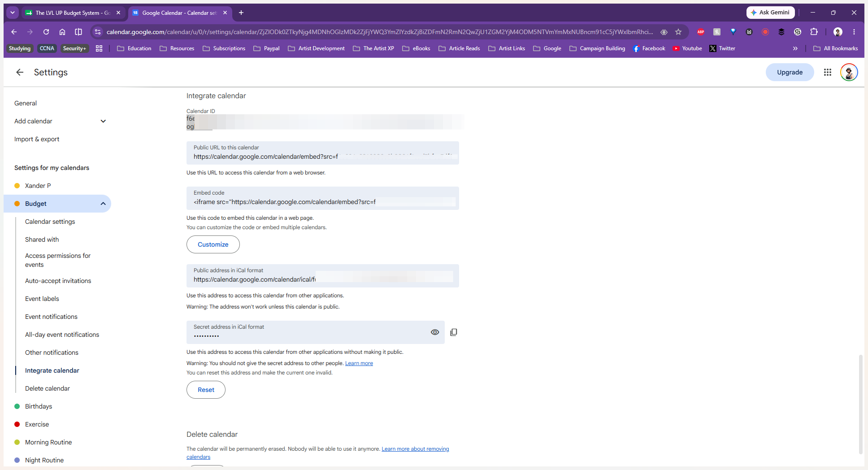The height and width of the screenshot is (470, 868).
Task: Go to Access permissions for events
Action: (x=58, y=260)
